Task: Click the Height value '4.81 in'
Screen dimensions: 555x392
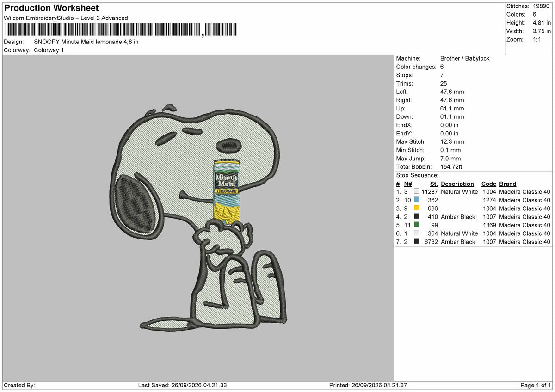Action: point(542,23)
